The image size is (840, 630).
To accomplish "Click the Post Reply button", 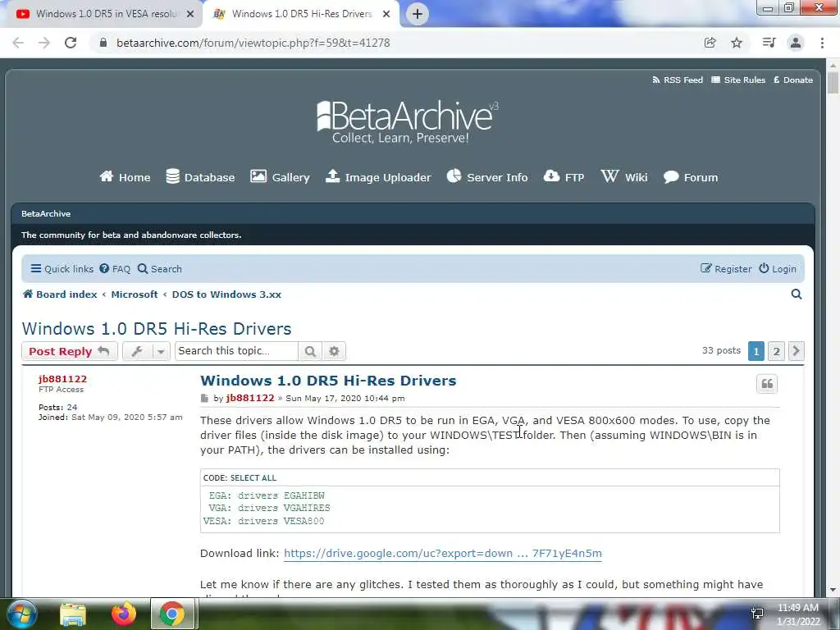I will click(70, 351).
